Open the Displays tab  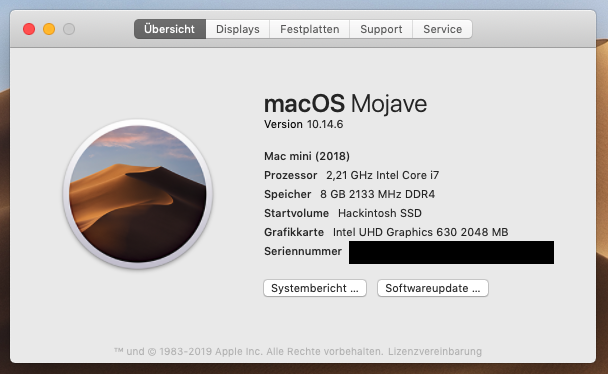click(x=238, y=29)
